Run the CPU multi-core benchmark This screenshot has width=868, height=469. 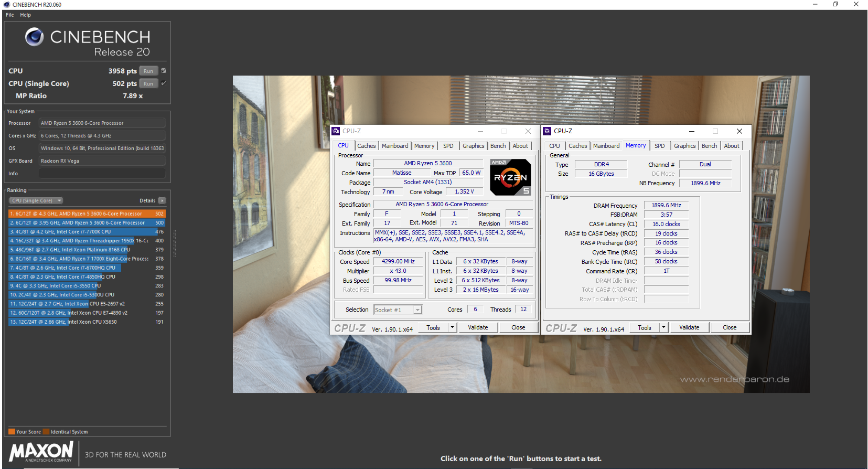point(148,71)
